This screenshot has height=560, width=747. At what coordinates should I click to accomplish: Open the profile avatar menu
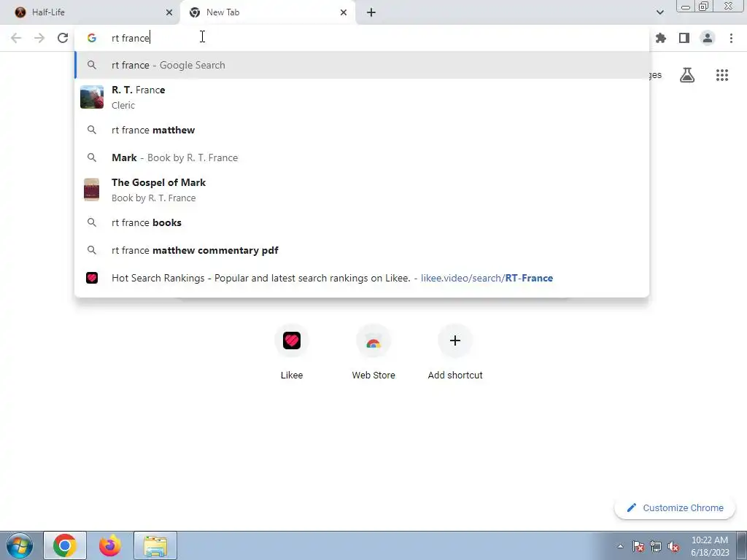coord(708,38)
